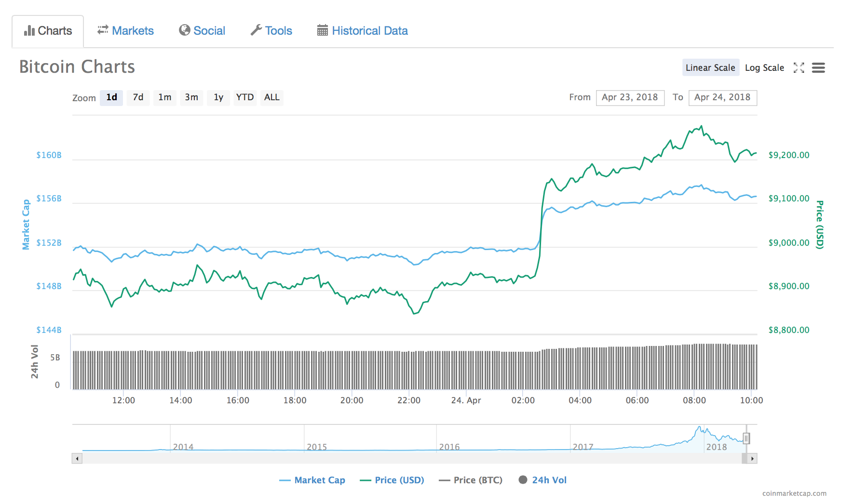The image size is (841, 504).
Task: Open the Historical Data tab
Action: point(363,30)
